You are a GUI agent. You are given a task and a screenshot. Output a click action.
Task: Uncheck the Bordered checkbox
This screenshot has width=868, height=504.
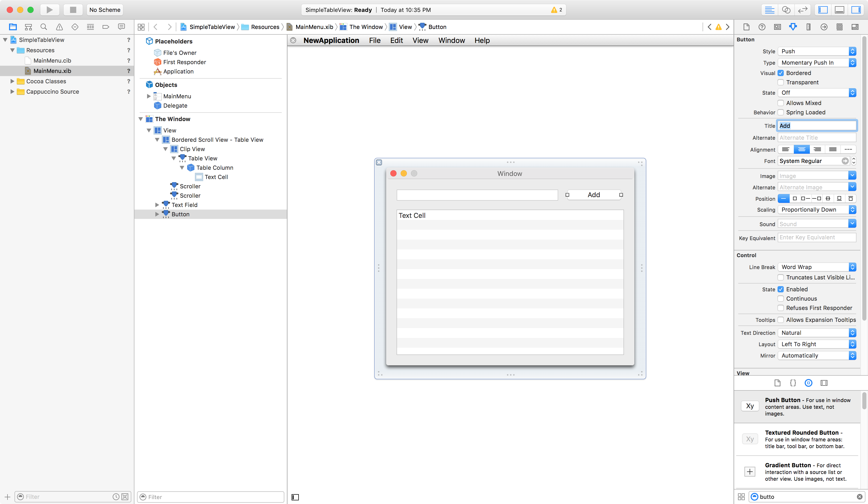[781, 73]
